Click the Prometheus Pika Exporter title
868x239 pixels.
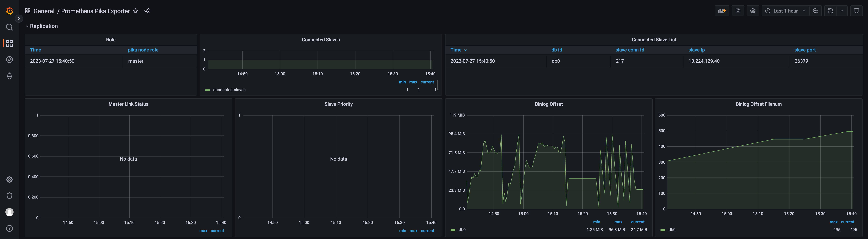(x=95, y=11)
